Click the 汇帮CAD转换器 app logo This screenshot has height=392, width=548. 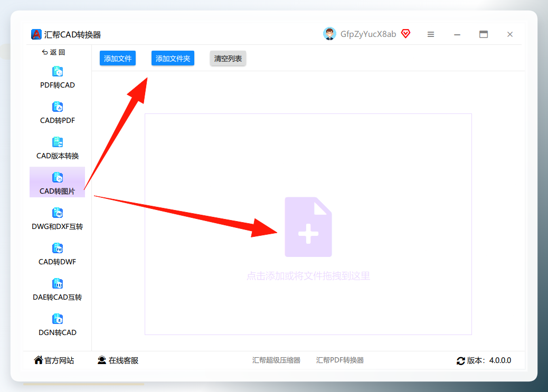tap(36, 34)
